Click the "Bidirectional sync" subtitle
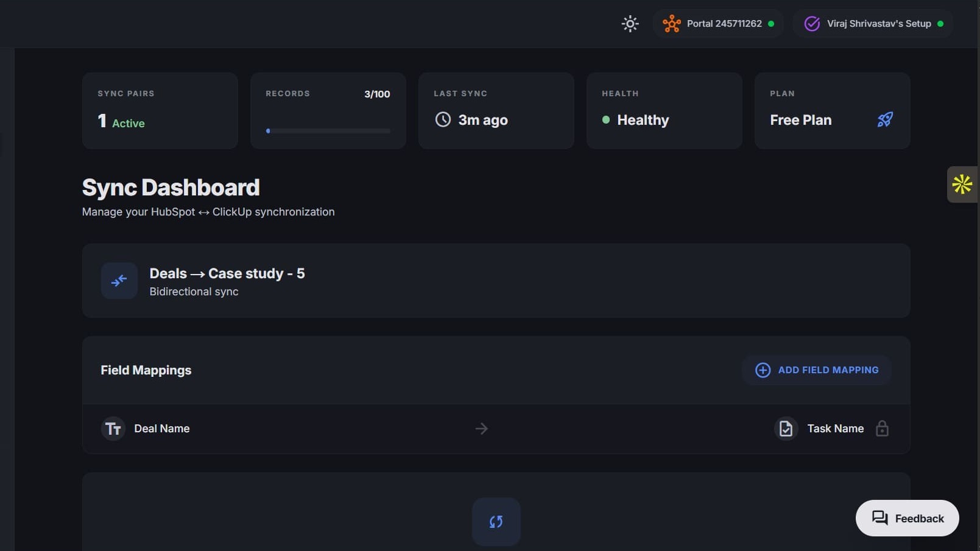The image size is (980, 551). 194,292
